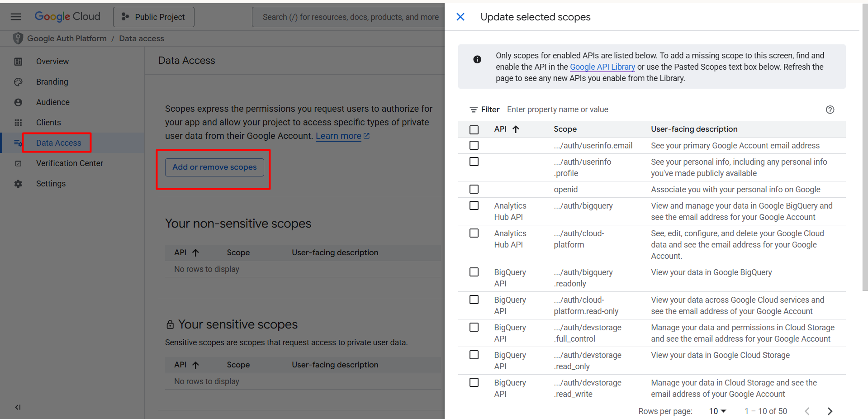Check the openid scope checkbox
The height and width of the screenshot is (419, 868).
[474, 189]
